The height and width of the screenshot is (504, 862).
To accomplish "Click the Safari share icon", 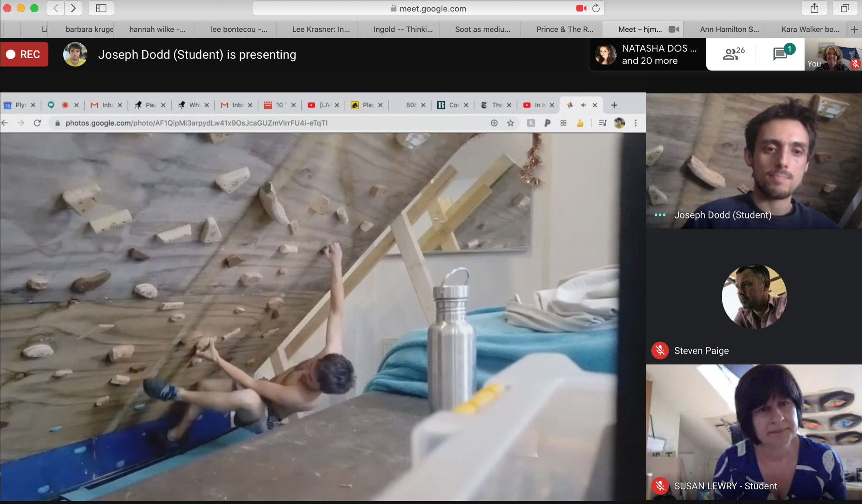I will (814, 8).
